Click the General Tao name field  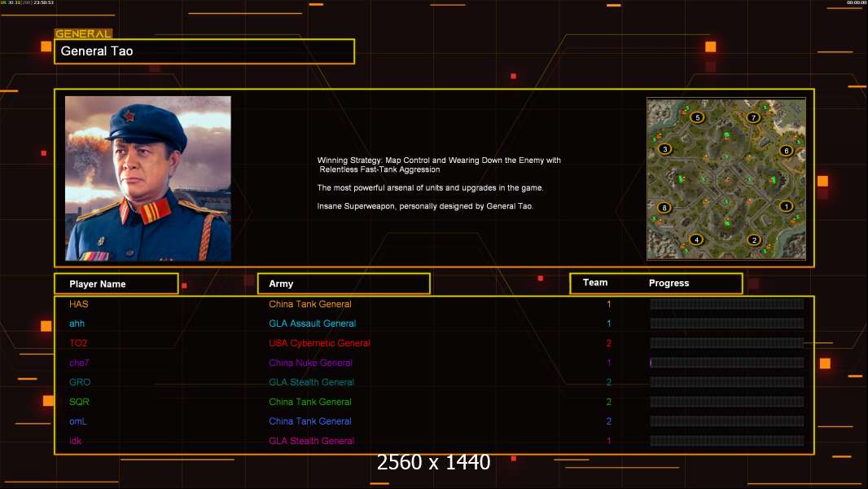click(x=204, y=51)
